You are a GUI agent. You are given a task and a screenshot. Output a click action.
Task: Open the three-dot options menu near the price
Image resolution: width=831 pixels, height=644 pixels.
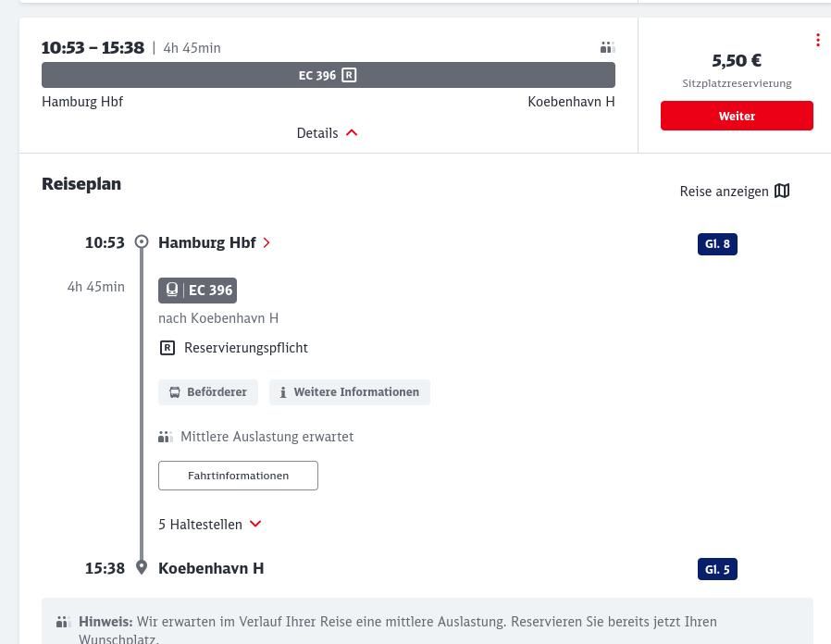coord(818,40)
